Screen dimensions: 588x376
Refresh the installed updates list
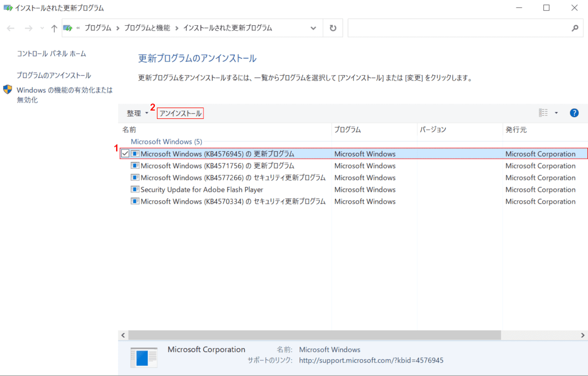click(x=333, y=28)
